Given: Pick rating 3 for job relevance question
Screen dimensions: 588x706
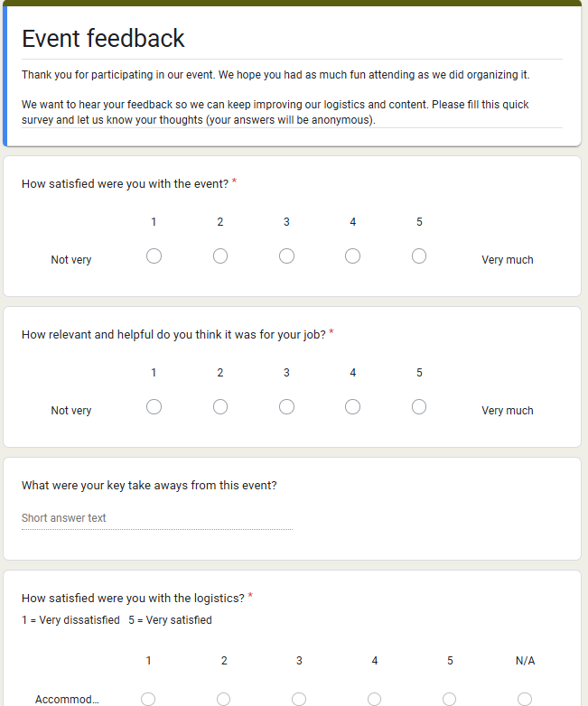Looking at the screenshot, I should (x=286, y=407).
